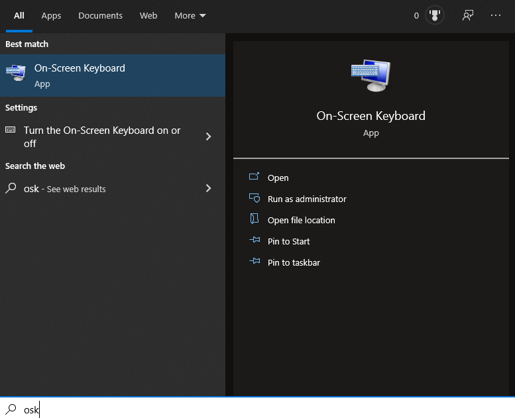Select the Web filter tab
This screenshot has height=420, width=515.
148,15
